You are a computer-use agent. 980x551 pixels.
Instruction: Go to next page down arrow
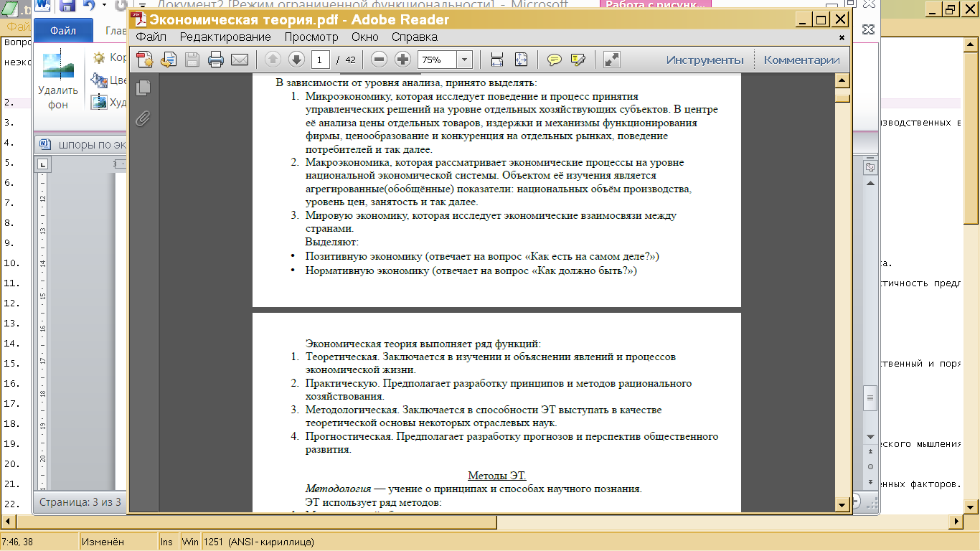pyautogui.click(x=296, y=60)
